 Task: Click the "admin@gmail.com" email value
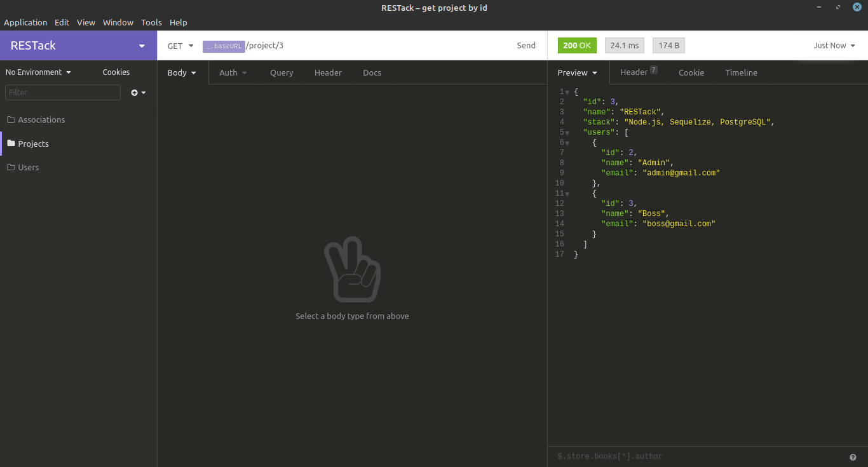(x=681, y=173)
